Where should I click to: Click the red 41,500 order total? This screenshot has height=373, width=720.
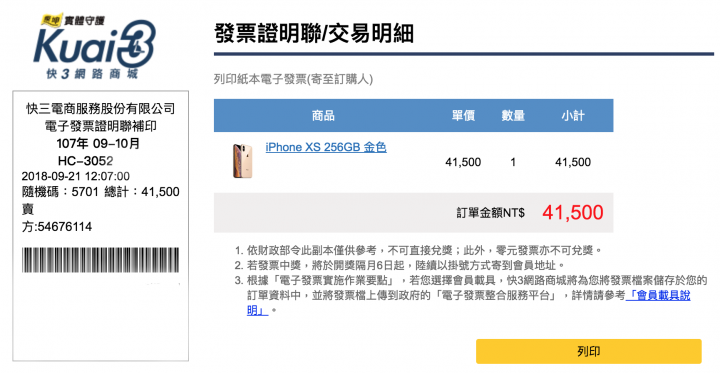(x=573, y=212)
